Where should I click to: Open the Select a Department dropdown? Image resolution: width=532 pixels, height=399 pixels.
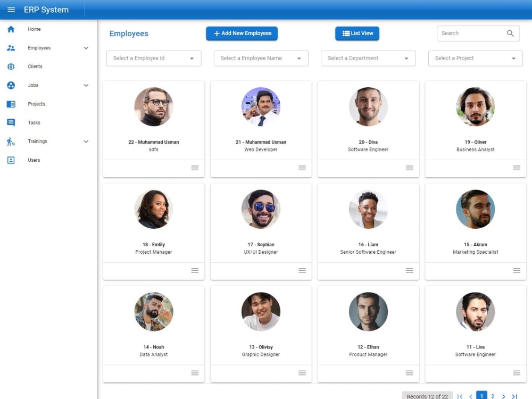point(368,59)
